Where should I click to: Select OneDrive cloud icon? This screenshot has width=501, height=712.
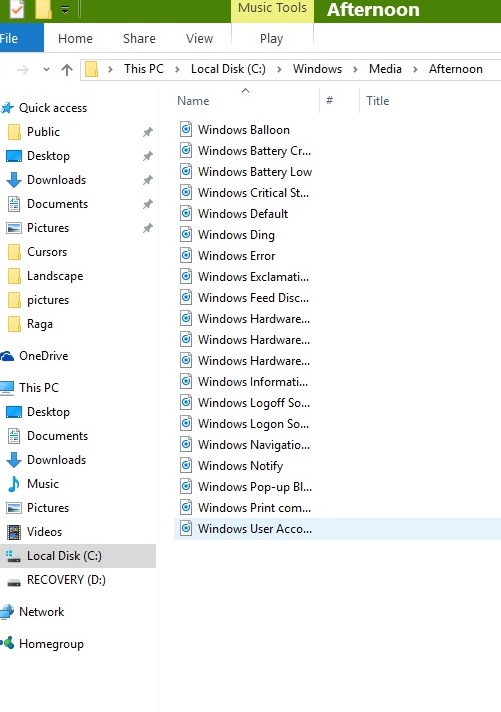[7, 356]
